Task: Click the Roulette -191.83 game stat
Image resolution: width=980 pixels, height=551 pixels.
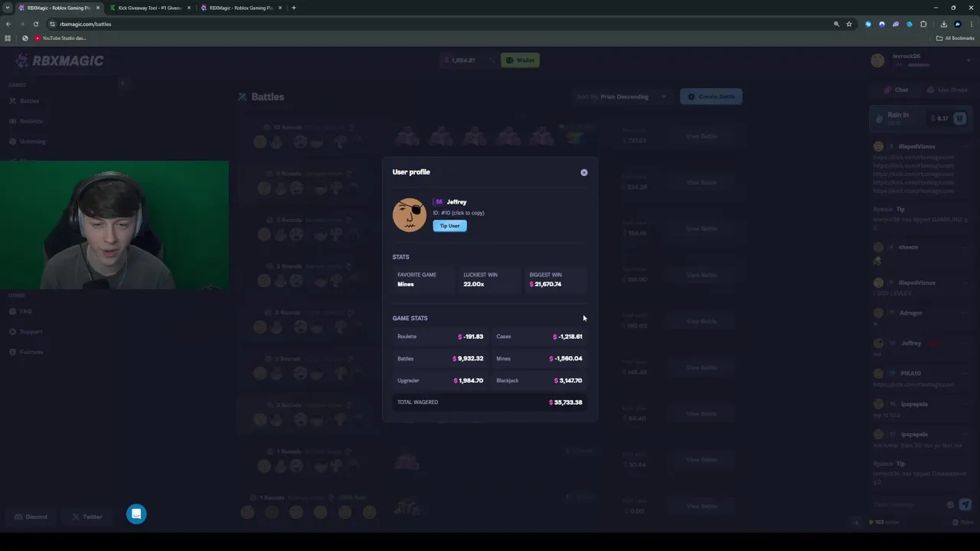Action: point(440,337)
